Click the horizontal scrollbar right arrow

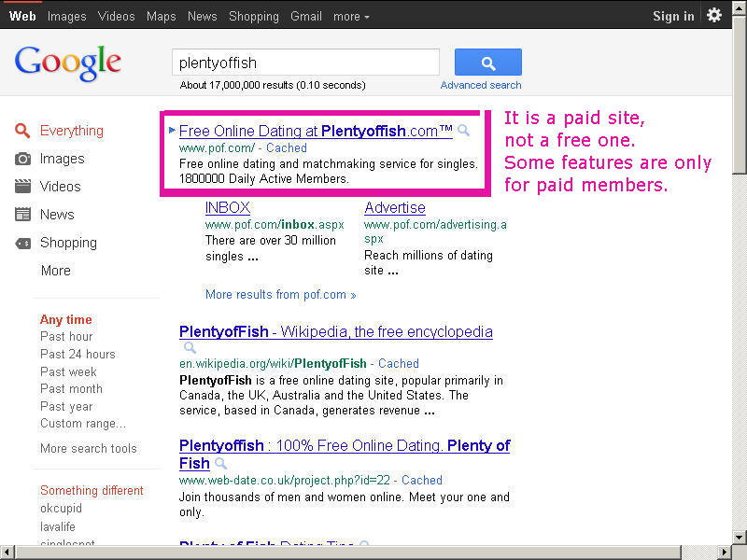click(x=725, y=553)
